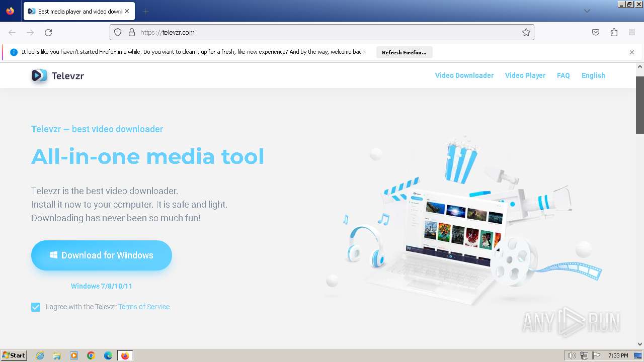Close the Televzr browser tab
This screenshot has height=362, width=644.
coord(126,11)
